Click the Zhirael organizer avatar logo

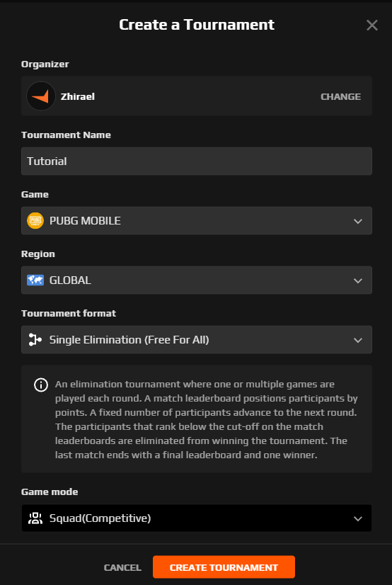click(x=41, y=96)
